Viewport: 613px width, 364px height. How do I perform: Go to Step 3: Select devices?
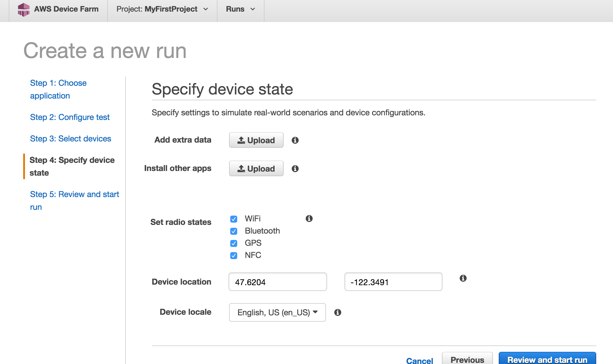click(x=70, y=139)
